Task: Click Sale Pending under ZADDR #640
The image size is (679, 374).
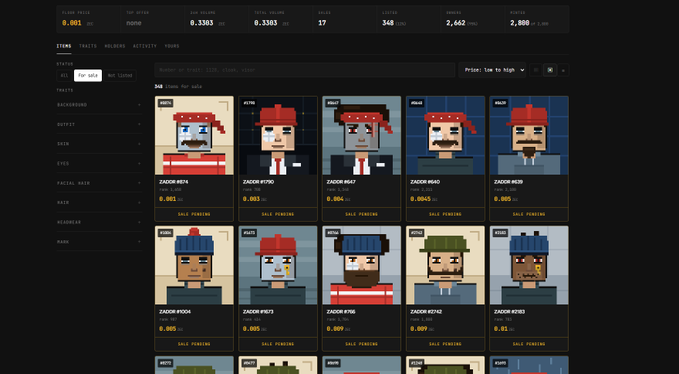Action: coord(445,214)
